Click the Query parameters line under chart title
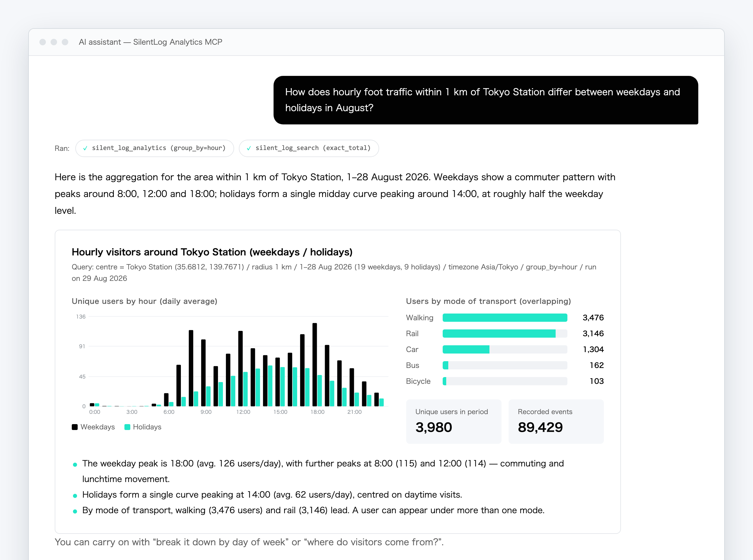753x560 pixels. pos(334,273)
